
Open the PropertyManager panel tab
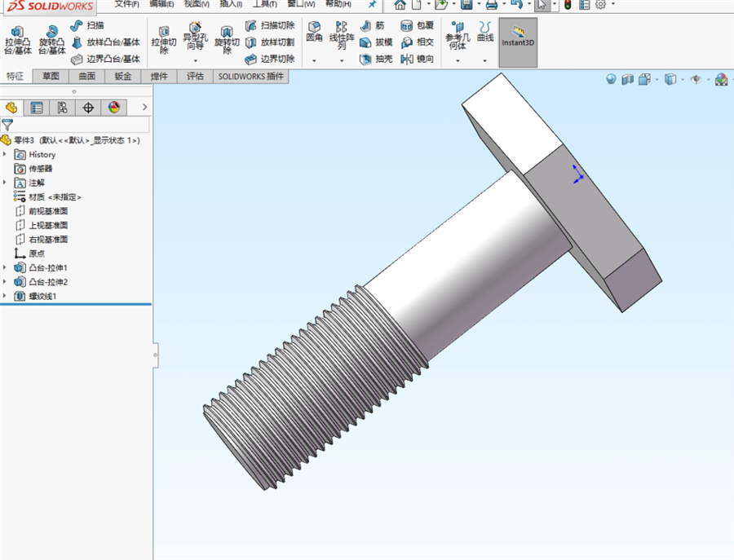point(37,108)
